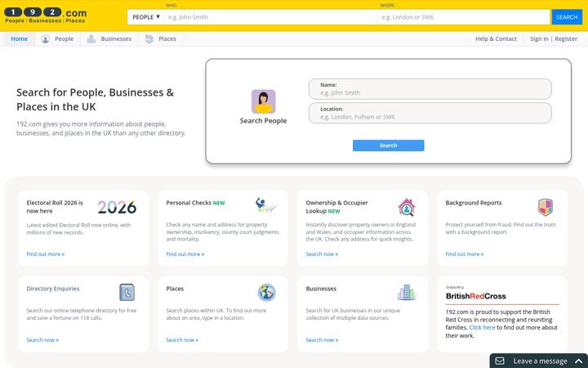Focus the WHERE field in header

point(464,17)
